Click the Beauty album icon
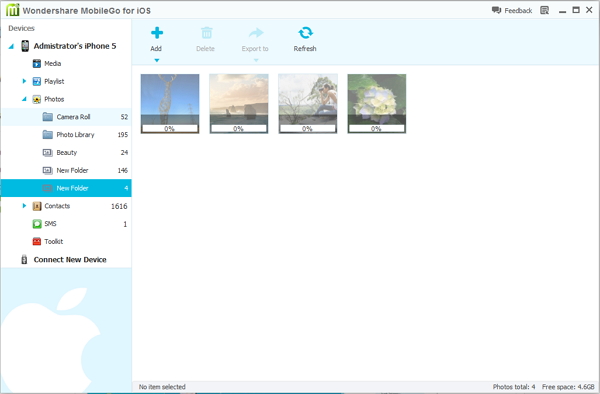This screenshot has height=394, width=600. (x=47, y=152)
